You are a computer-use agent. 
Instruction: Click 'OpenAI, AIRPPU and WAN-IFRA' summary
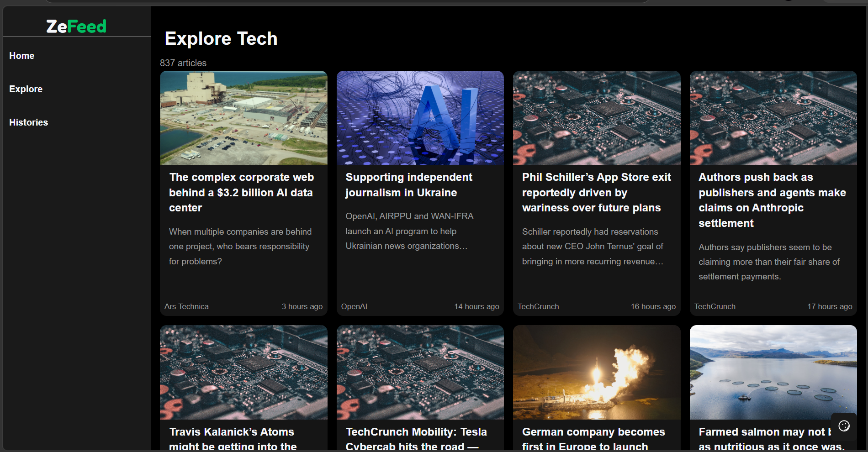409,231
